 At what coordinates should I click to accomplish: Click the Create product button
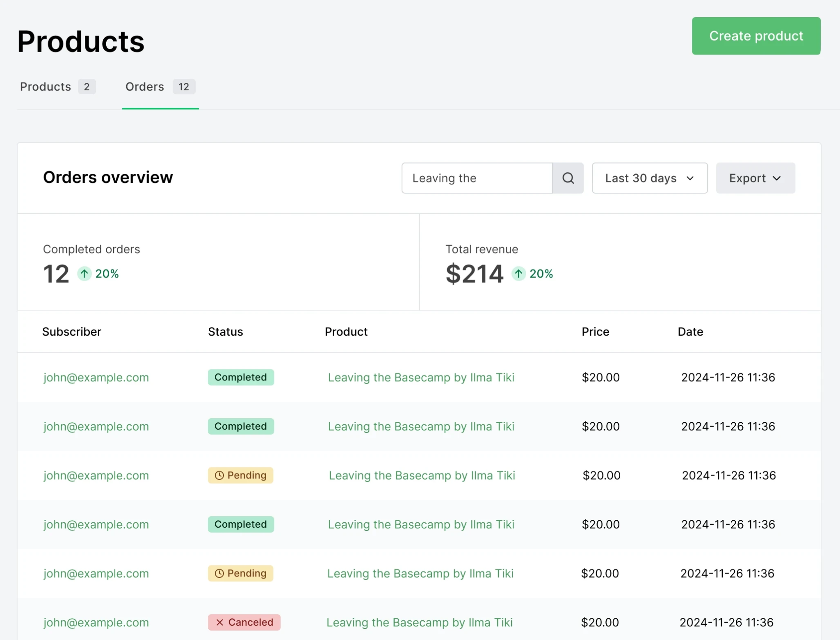click(x=756, y=36)
